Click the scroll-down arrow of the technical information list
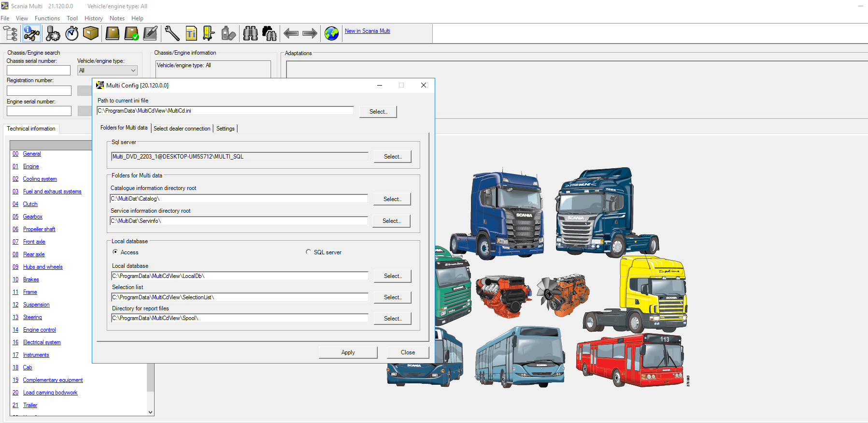 pyautogui.click(x=151, y=412)
